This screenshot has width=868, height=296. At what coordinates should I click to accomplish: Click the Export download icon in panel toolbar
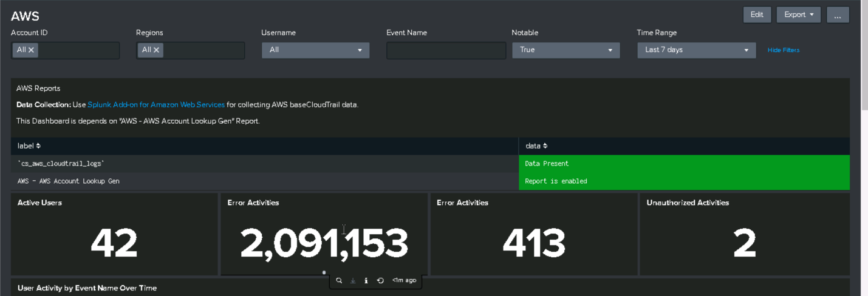pos(353,280)
